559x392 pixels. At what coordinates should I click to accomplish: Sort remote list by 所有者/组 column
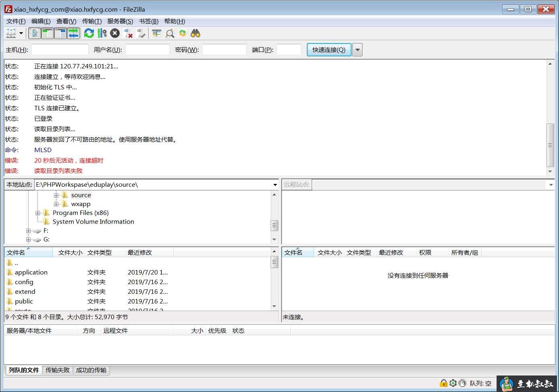pos(464,252)
